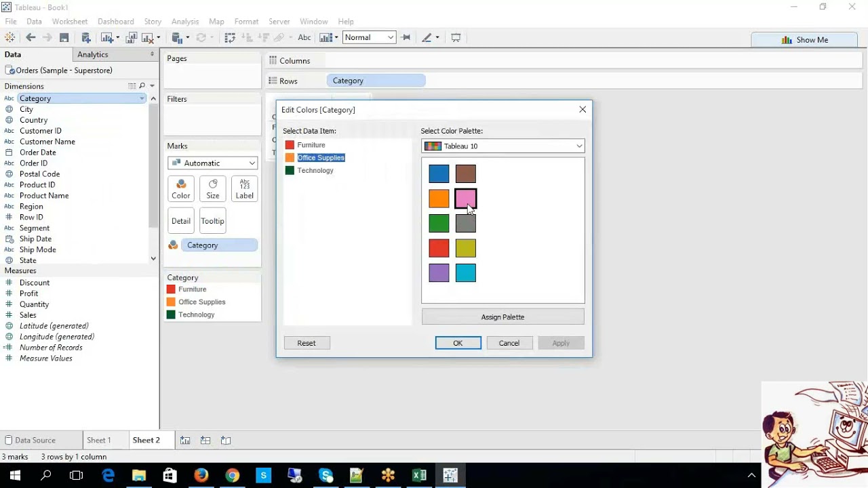868x488 pixels.
Task: Click the New Story tab icon
Action: click(226, 441)
